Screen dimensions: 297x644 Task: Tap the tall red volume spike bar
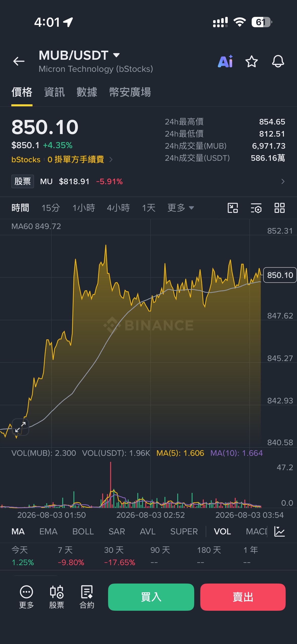(x=111, y=484)
